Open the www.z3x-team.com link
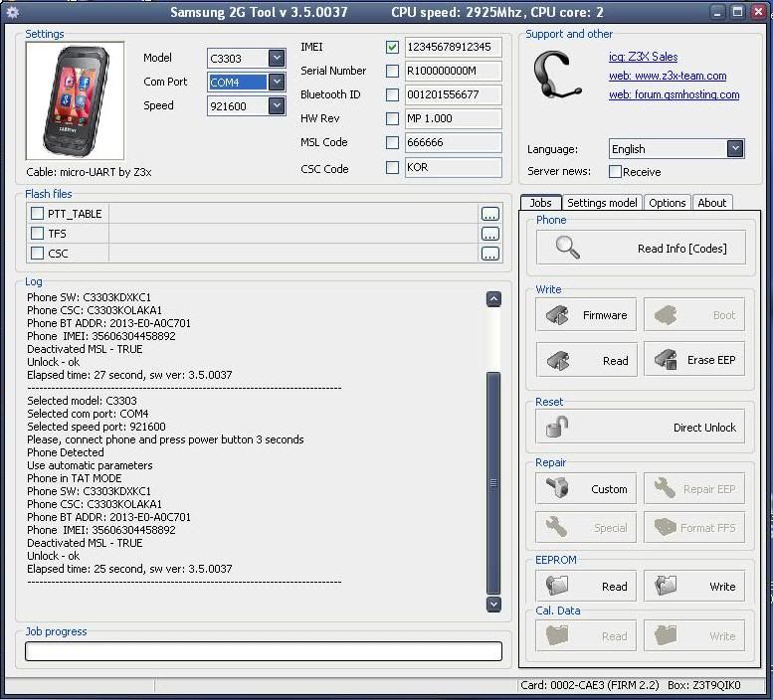 click(x=668, y=76)
